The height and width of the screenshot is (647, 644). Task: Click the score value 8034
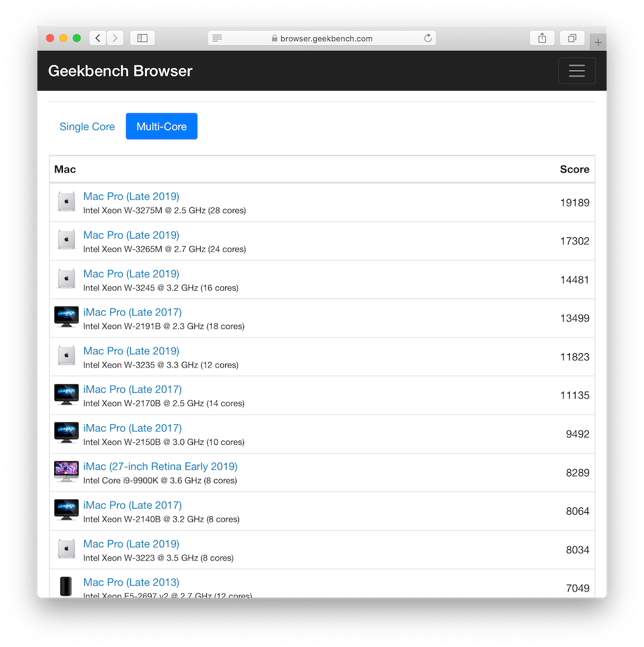coord(577,550)
